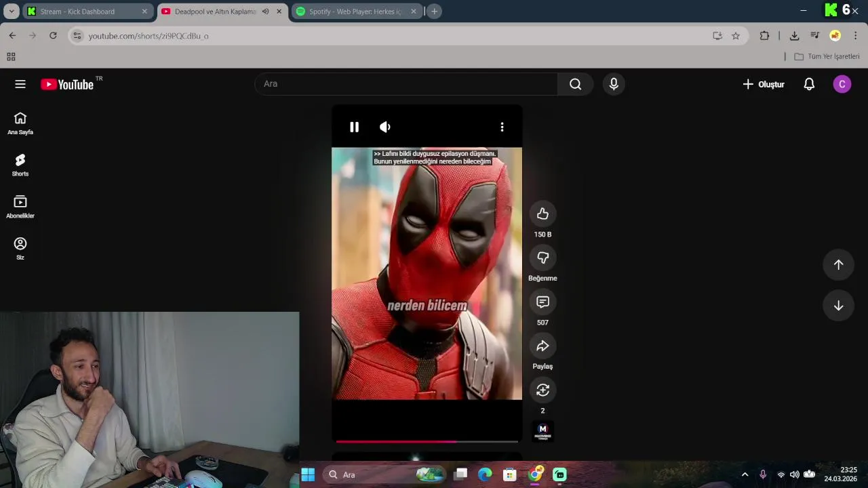Open the short's three-dot options menu
This screenshot has width=868, height=488.
pyautogui.click(x=502, y=127)
